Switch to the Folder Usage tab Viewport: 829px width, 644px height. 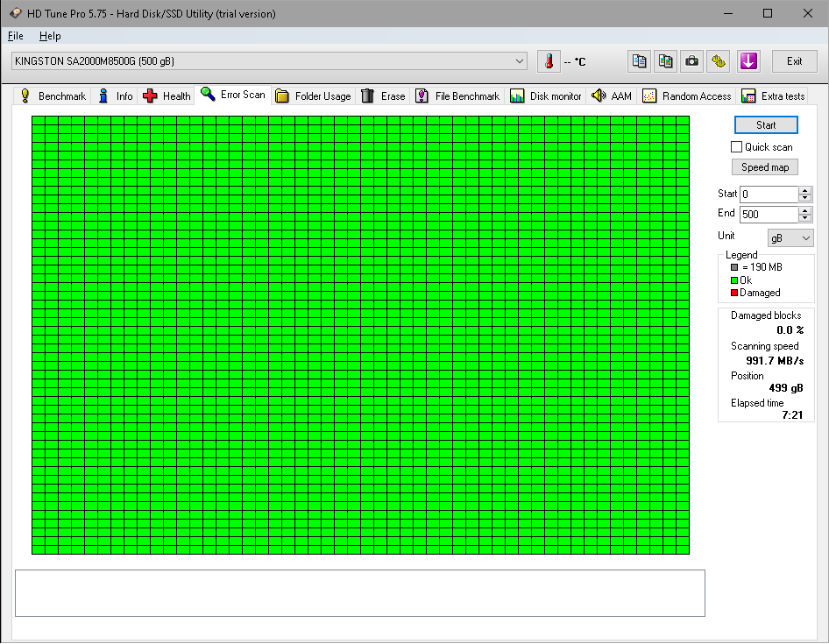(x=313, y=96)
